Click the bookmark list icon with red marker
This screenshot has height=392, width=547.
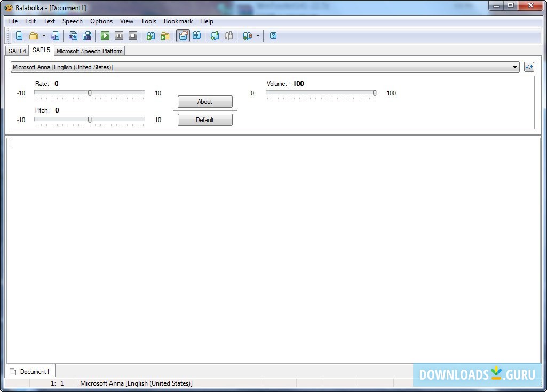pyautogui.click(x=247, y=36)
